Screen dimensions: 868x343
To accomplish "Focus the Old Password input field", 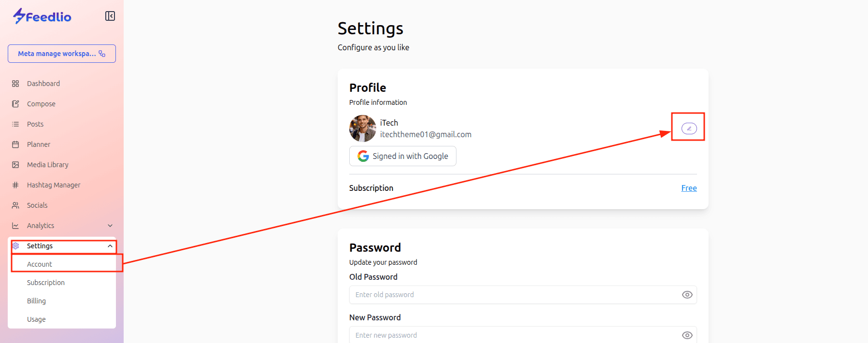I will point(512,295).
